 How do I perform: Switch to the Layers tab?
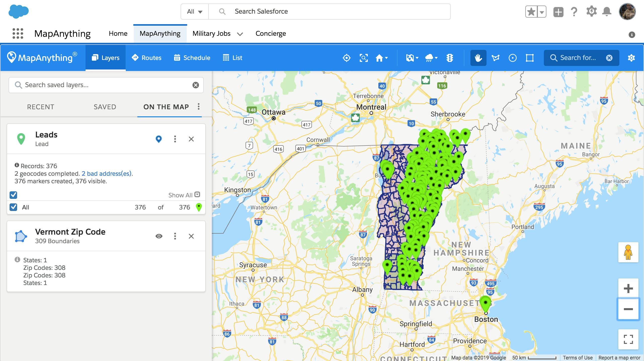coord(105,58)
